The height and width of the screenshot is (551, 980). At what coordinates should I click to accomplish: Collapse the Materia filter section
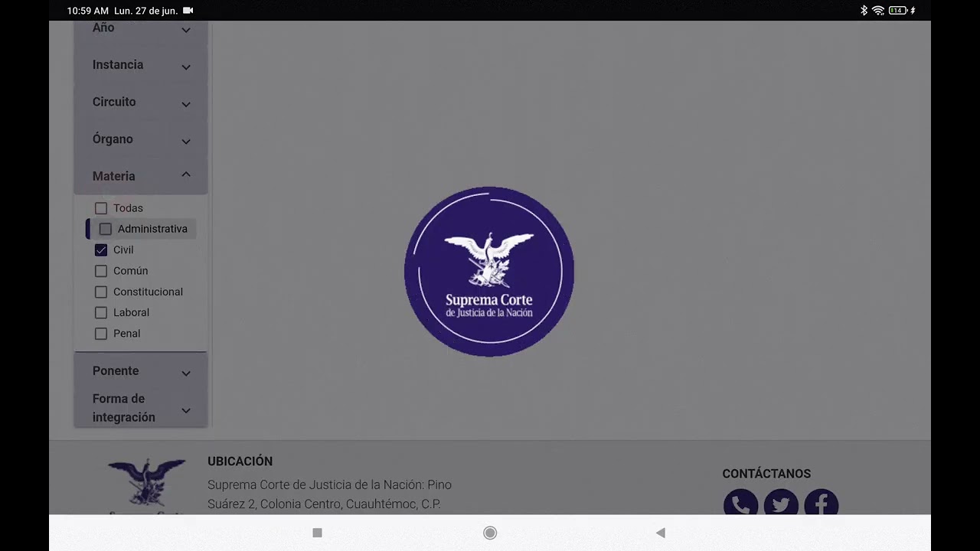click(141, 176)
